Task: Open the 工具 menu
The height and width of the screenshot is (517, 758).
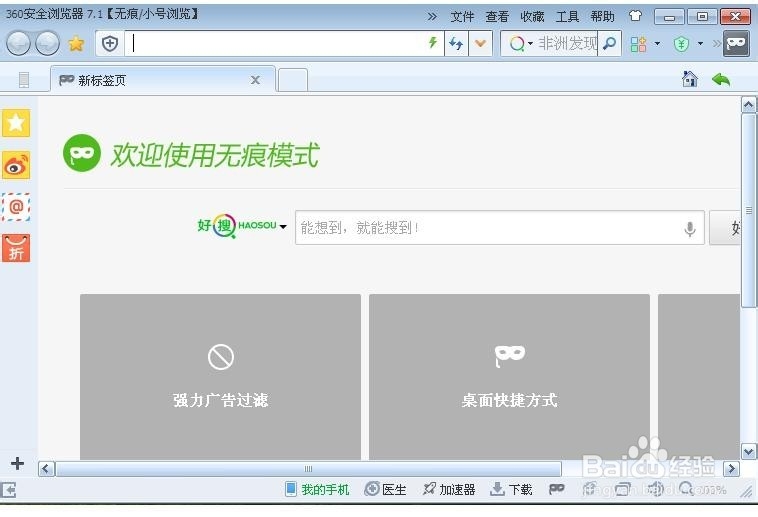Action: coord(568,16)
